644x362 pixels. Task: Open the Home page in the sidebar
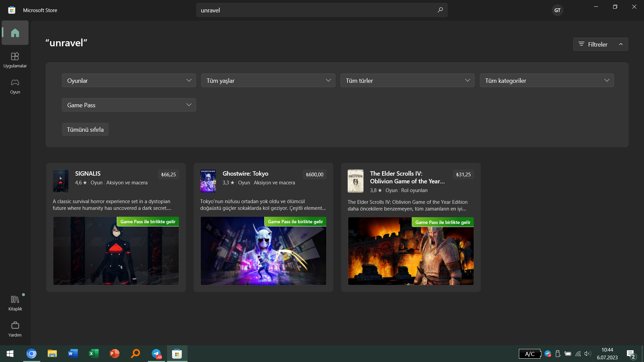point(15,33)
